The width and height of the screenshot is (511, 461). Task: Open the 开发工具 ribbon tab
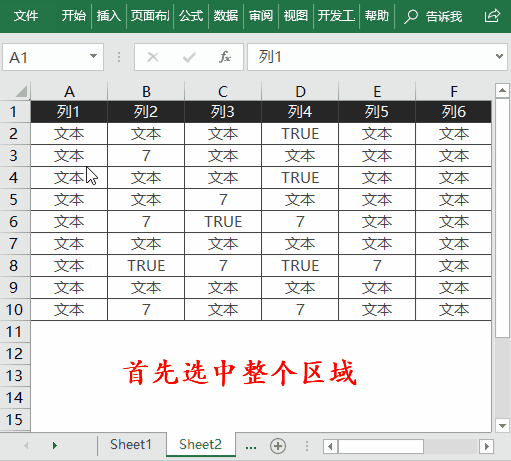[336, 16]
